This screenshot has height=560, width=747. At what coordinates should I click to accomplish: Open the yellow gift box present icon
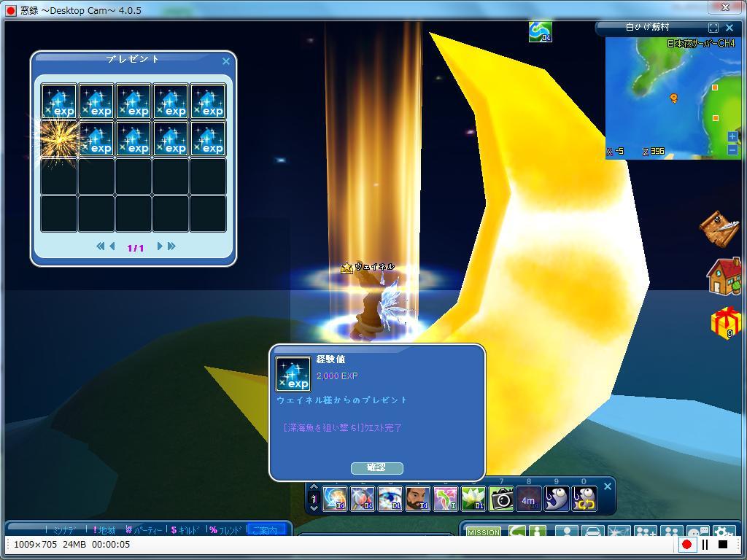tap(726, 322)
